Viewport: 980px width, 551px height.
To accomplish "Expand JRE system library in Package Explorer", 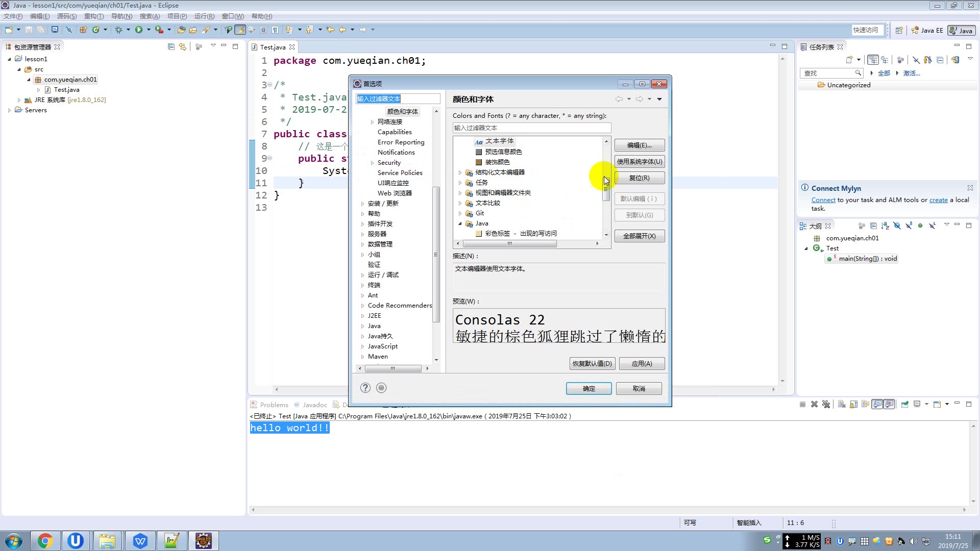I will [x=19, y=100].
